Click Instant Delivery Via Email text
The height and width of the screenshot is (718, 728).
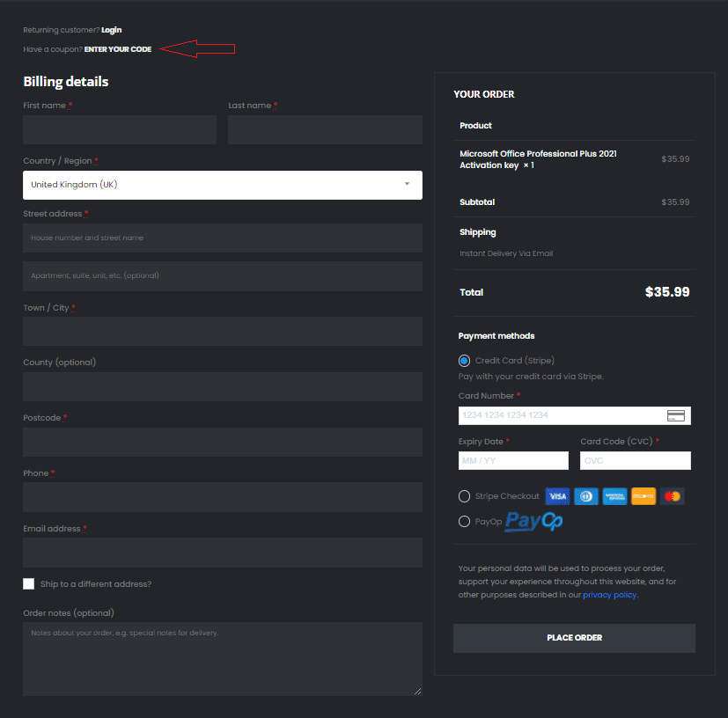point(506,253)
